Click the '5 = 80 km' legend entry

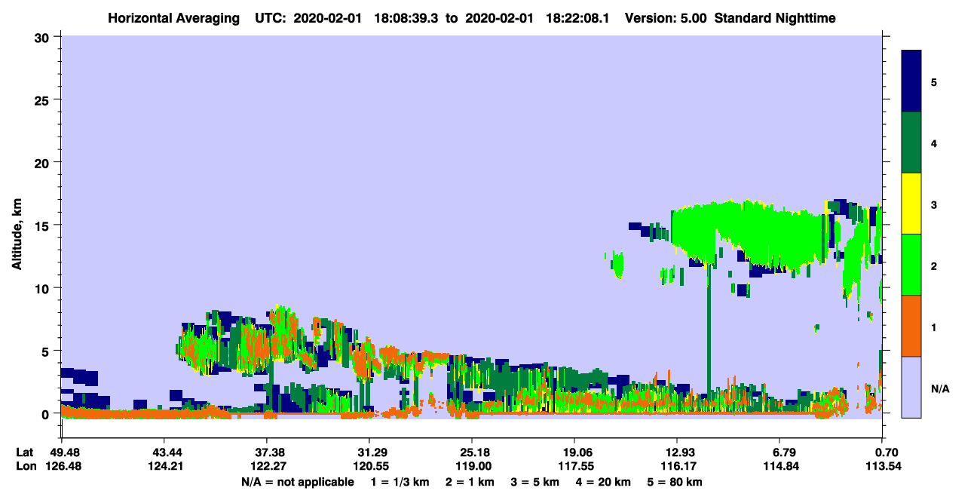tap(675, 482)
